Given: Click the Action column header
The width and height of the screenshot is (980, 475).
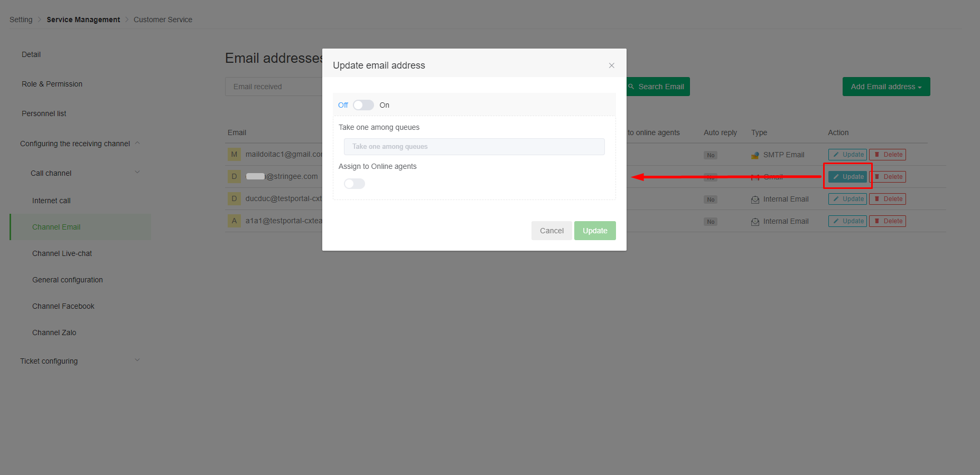Looking at the screenshot, I should (x=838, y=132).
